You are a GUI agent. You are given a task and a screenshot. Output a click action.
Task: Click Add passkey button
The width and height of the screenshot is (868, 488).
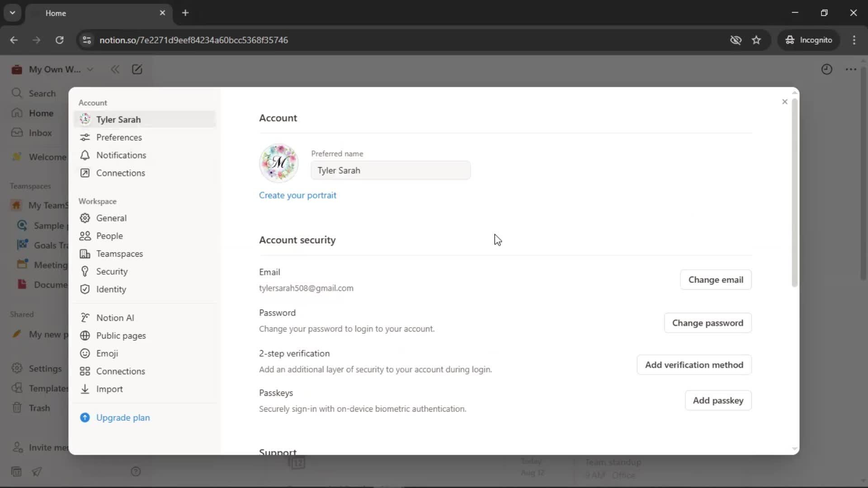coord(718,400)
